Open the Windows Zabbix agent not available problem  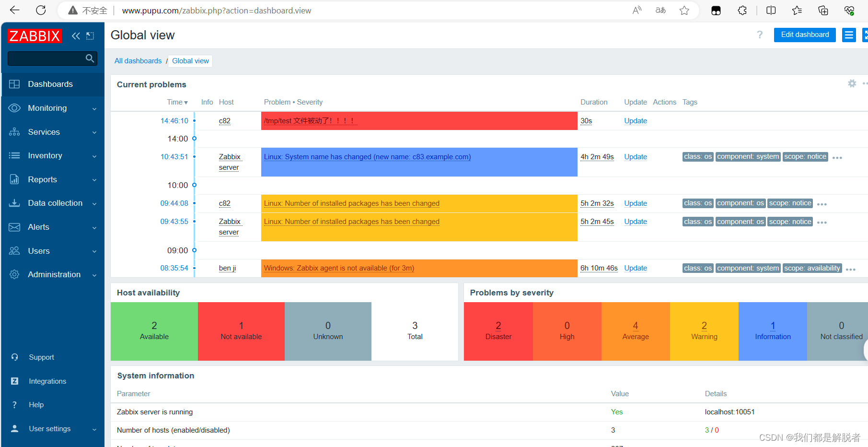pyautogui.click(x=339, y=268)
